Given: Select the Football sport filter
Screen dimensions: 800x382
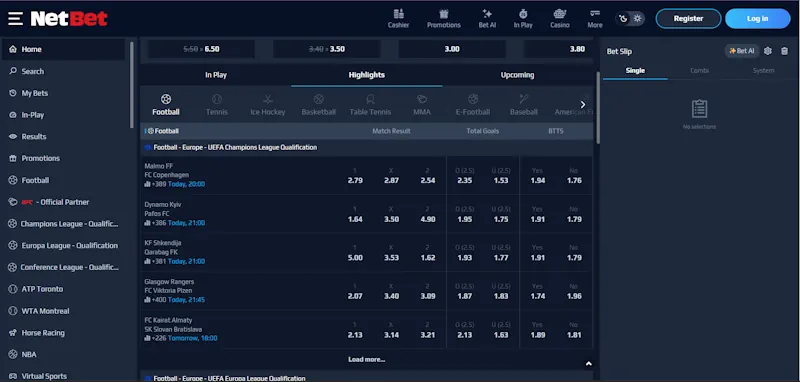Looking at the screenshot, I should [166, 105].
